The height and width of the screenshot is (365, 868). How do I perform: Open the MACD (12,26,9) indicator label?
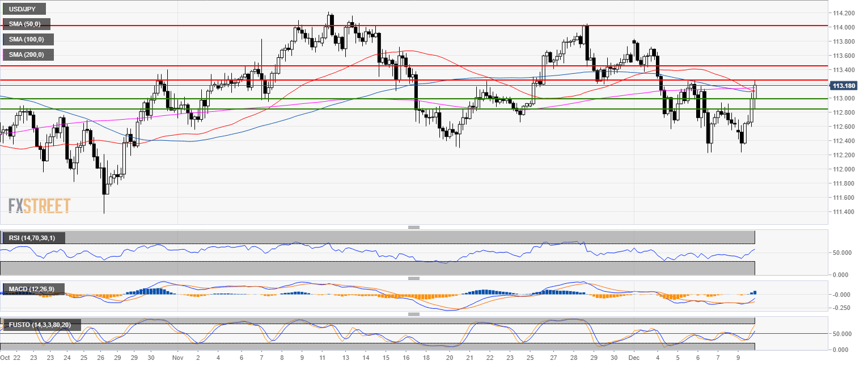click(33, 290)
